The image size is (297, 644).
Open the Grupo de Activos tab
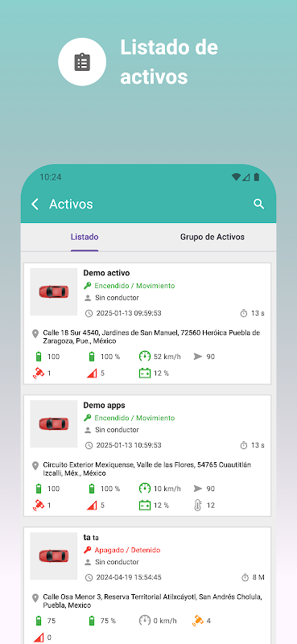click(212, 237)
